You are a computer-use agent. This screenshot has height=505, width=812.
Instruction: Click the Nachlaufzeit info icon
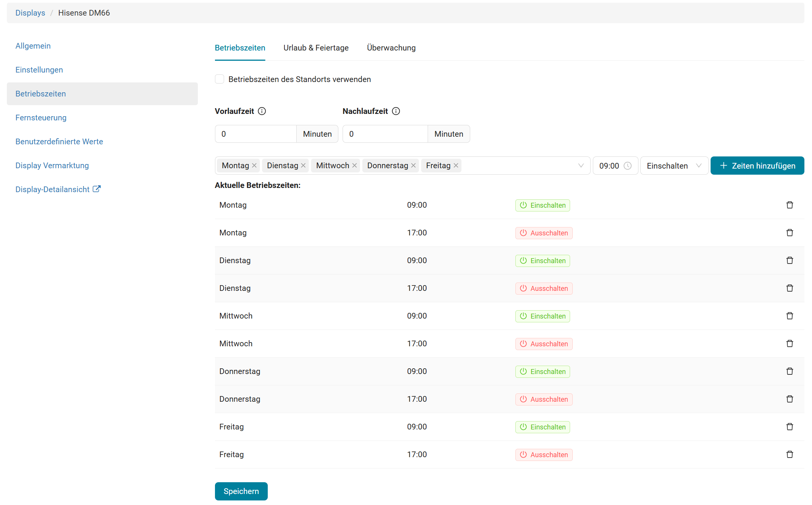tap(396, 111)
